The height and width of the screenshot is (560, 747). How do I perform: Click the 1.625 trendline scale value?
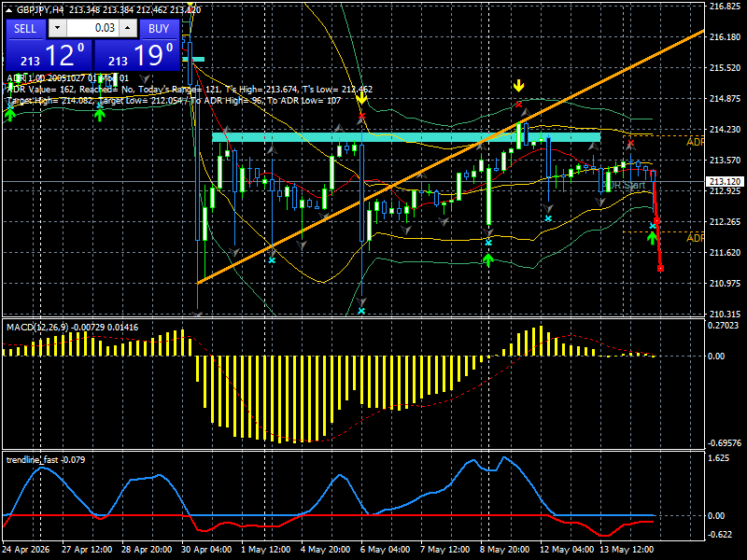(x=719, y=458)
